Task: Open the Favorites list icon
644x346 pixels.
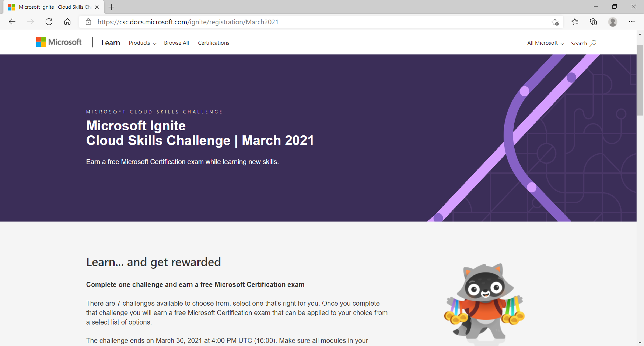Action: [575, 22]
